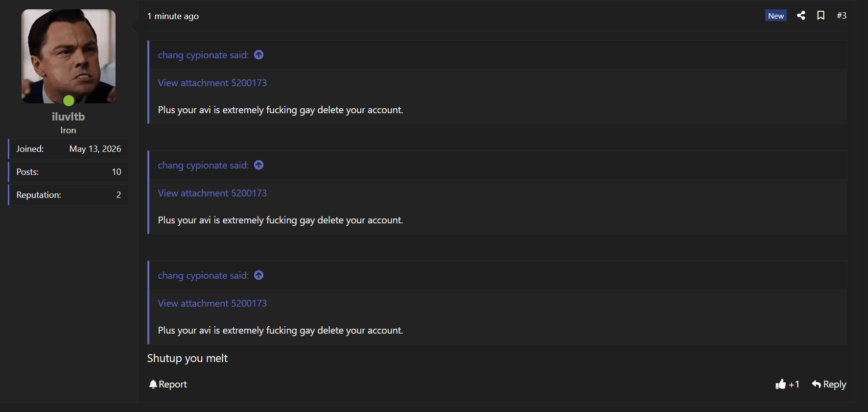Jump to quoted post via third quote arrow
This screenshot has width=868, height=412.
pos(259,275)
